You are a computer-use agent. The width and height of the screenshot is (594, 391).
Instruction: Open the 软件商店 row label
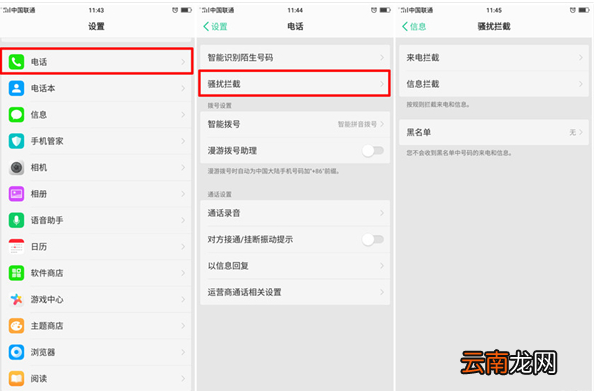[x=47, y=273]
